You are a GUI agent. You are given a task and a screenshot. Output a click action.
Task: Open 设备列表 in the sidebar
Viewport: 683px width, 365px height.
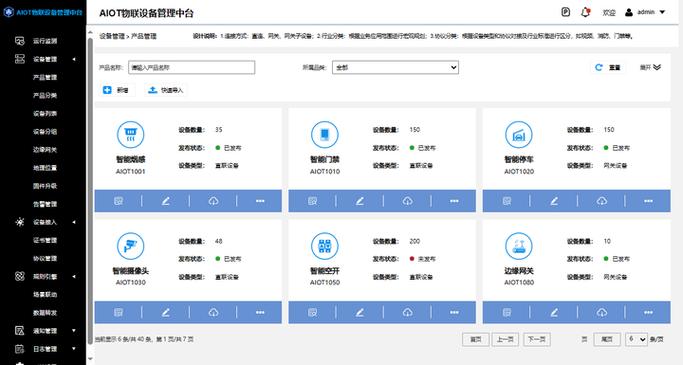click(45, 113)
